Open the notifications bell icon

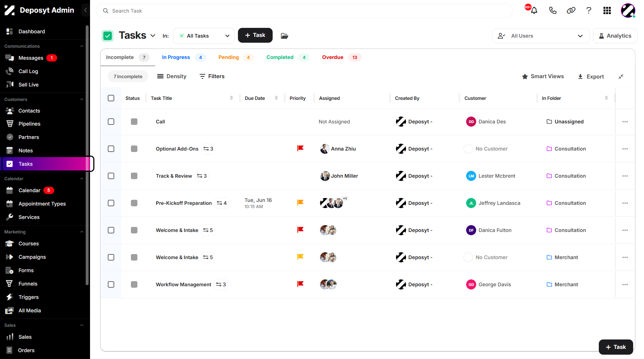(534, 10)
